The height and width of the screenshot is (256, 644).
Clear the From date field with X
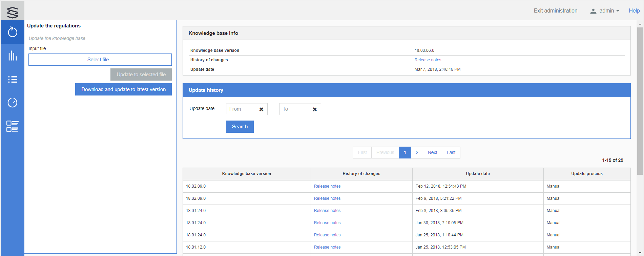coord(261,109)
